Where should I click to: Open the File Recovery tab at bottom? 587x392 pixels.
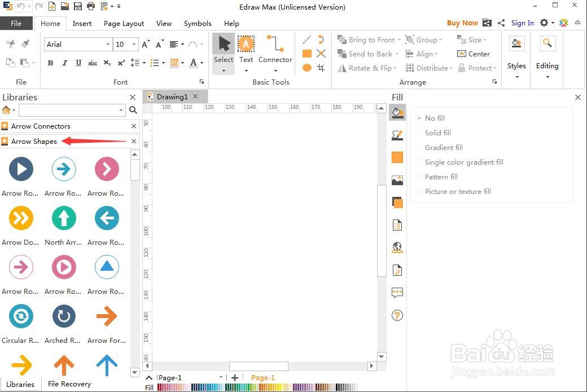[x=69, y=384]
